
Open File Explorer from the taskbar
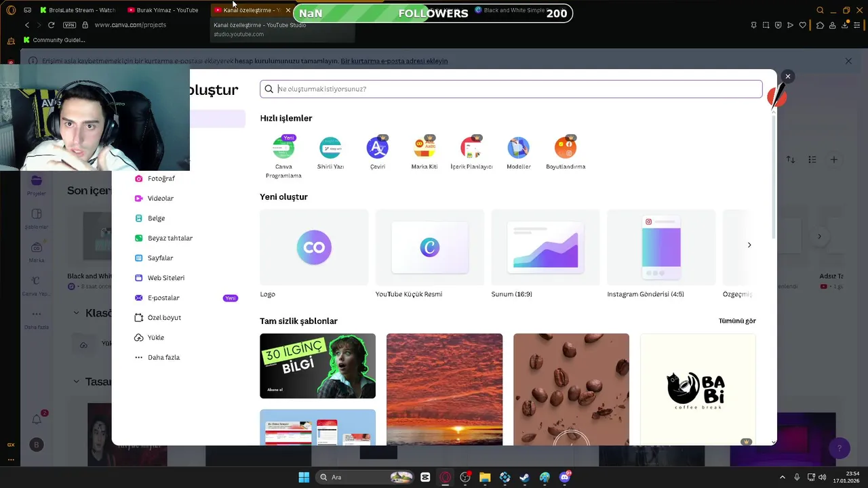[x=485, y=477]
